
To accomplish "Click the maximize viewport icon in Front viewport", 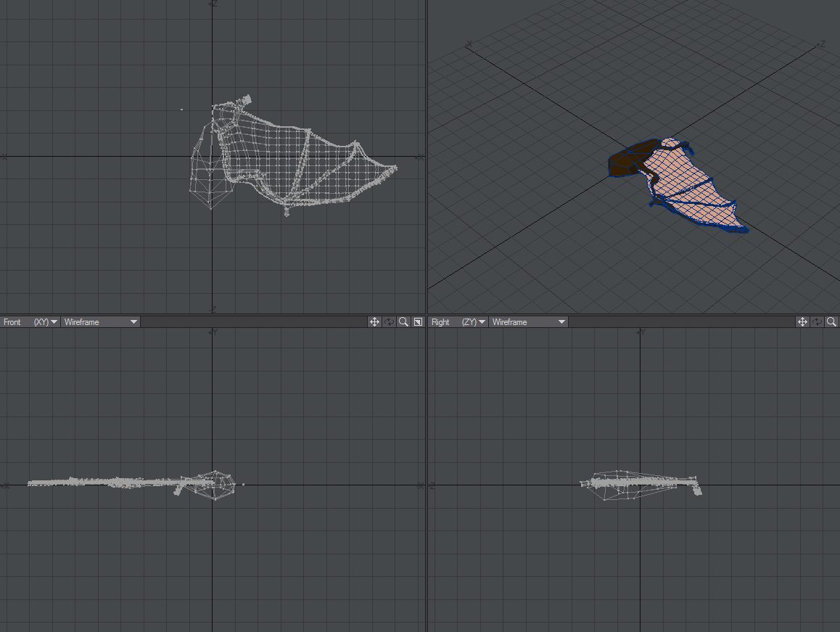I will 418,321.
